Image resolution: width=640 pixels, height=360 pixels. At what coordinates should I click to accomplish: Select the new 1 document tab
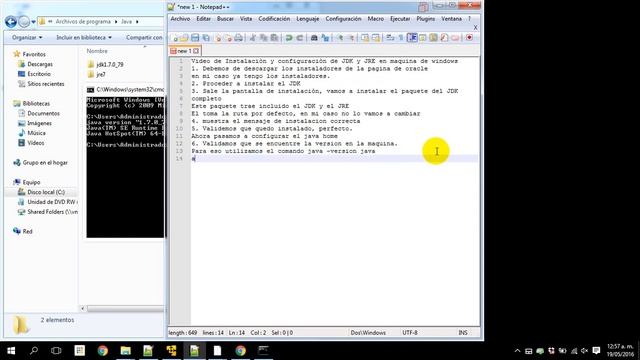184,51
